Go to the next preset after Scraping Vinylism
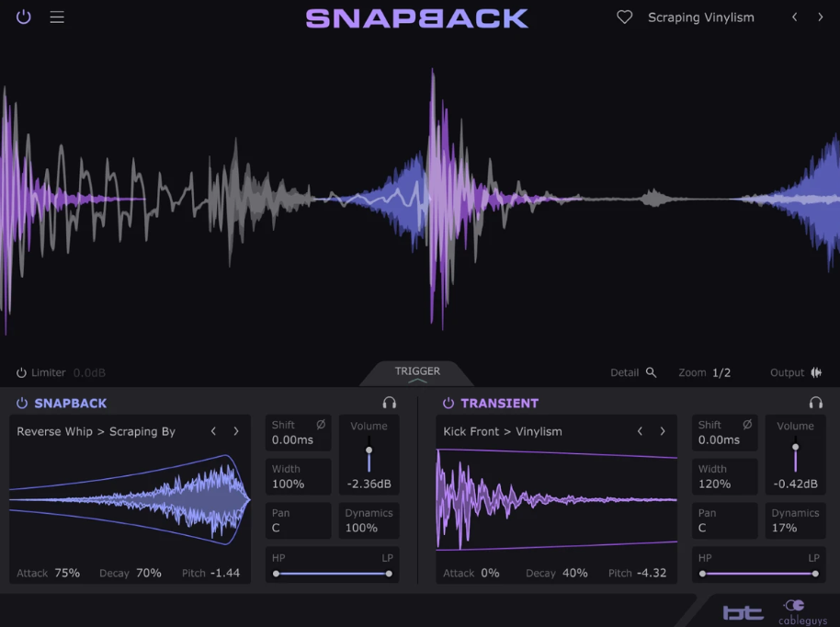Image resolution: width=840 pixels, height=627 pixels. coord(821,17)
